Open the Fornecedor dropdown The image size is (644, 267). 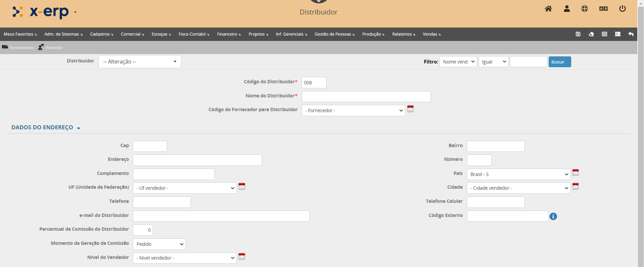pos(353,110)
